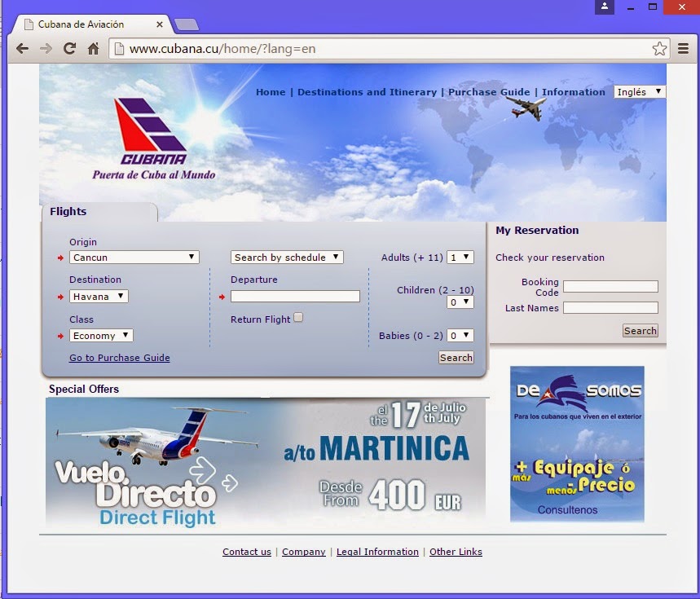The width and height of the screenshot is (700, 599).
Task: Open the Search by schedule dropdown
Action: tap(287, 257)
